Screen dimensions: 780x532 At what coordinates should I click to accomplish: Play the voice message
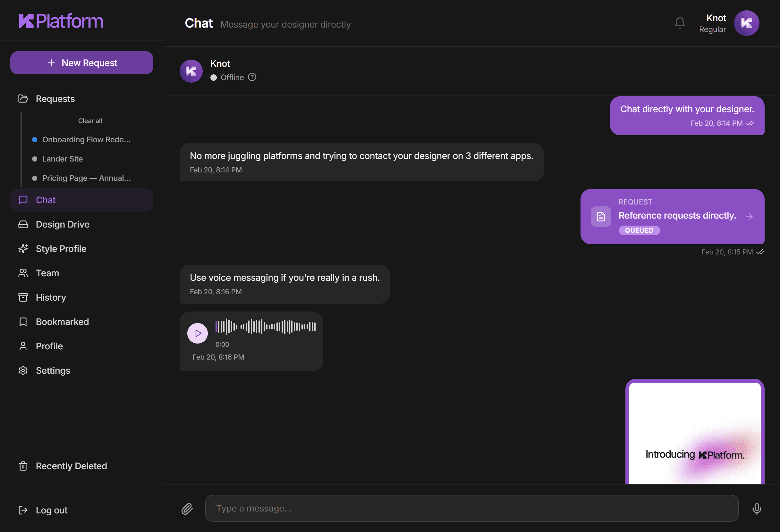pos(198,333)
